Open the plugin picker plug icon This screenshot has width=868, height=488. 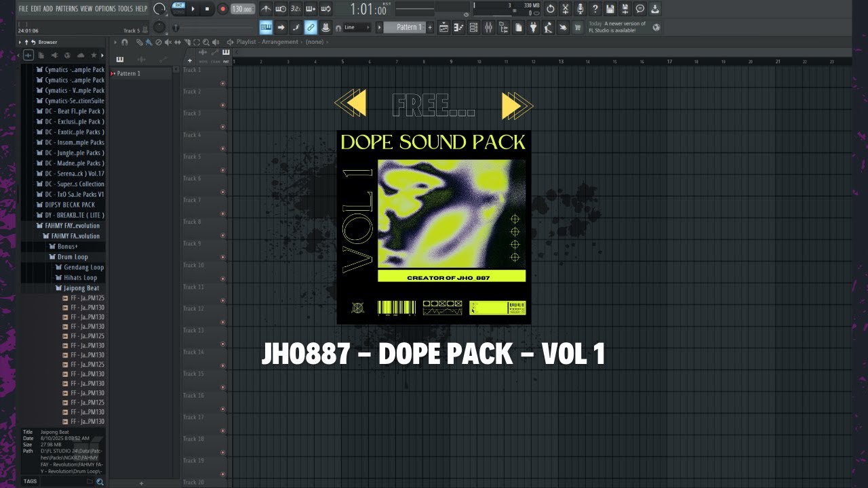(532, 28)
